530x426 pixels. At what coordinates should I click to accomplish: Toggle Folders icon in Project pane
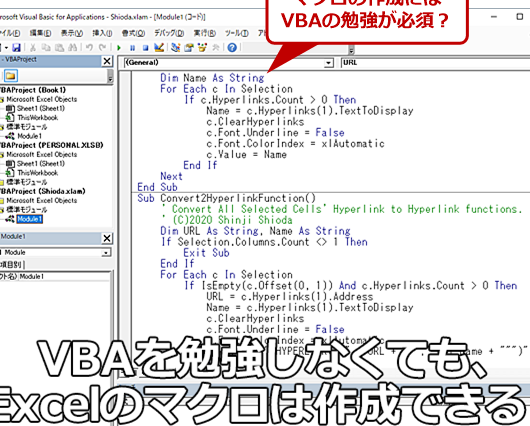tap(10, 76)
